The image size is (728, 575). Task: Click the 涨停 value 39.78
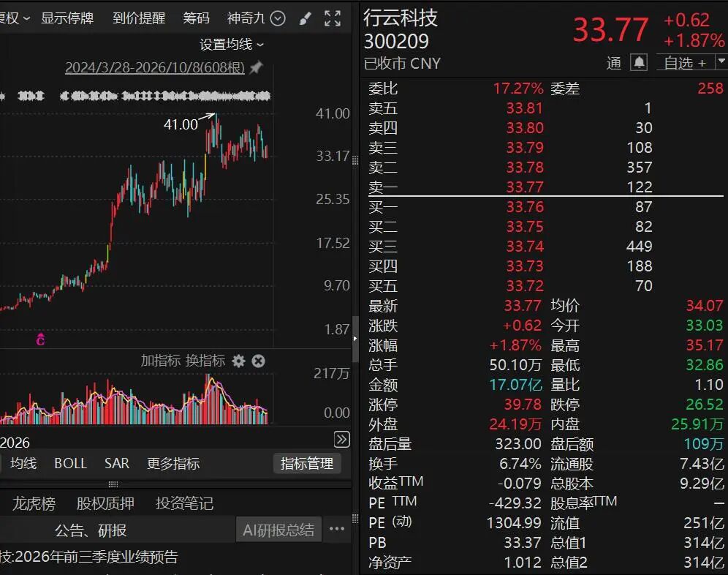point(523,405)
